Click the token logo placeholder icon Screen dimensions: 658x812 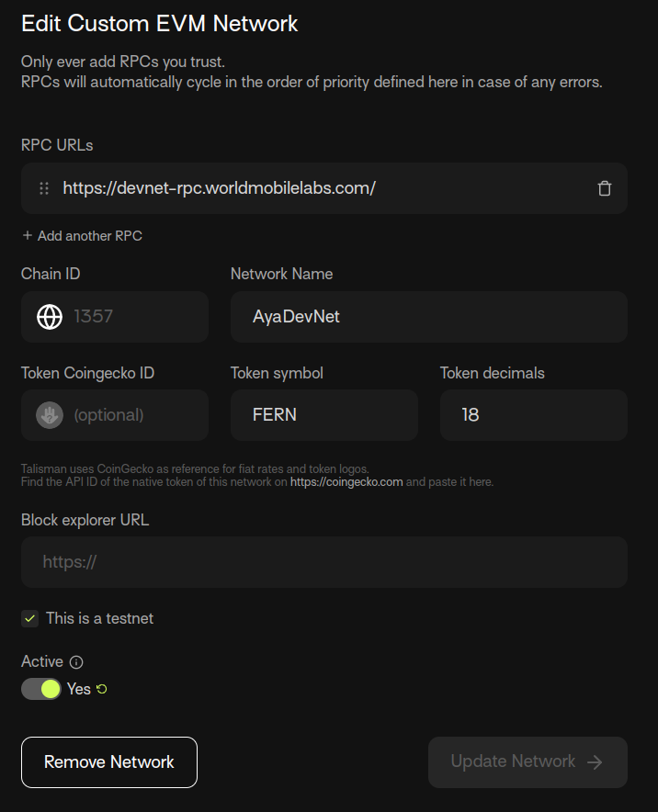pos(50,415)
